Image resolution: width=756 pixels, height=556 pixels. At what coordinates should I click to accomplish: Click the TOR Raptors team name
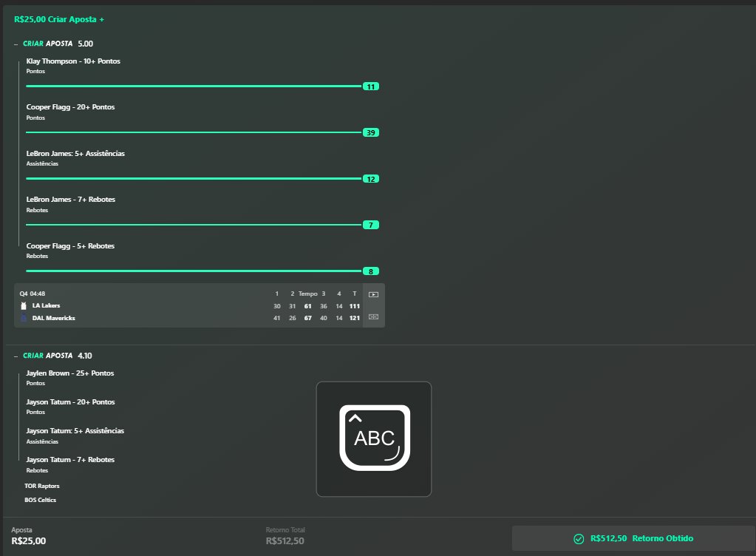click(42, 486)
